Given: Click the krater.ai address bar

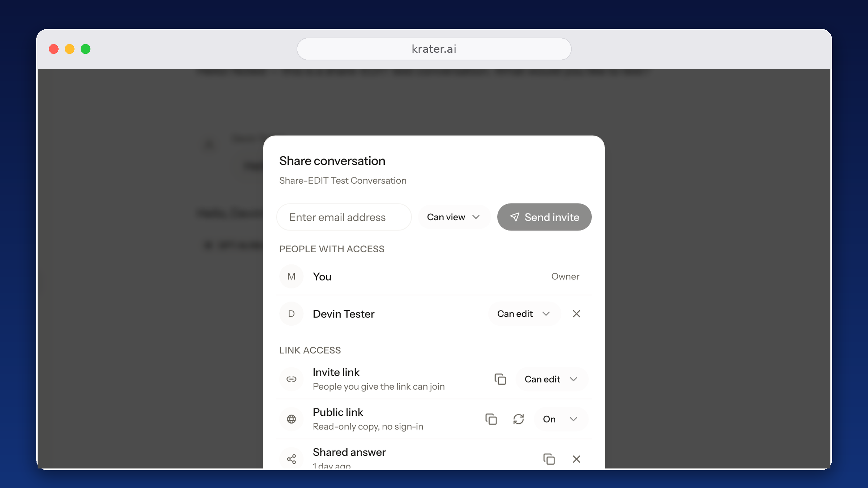Looking at the screenshot, I should click(x=434, y=49).
